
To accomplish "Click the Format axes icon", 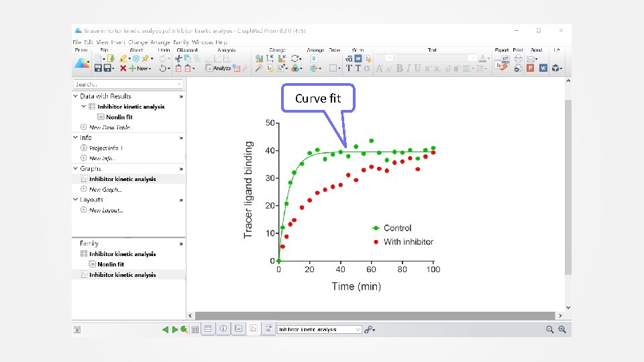I will pos(270,59).
